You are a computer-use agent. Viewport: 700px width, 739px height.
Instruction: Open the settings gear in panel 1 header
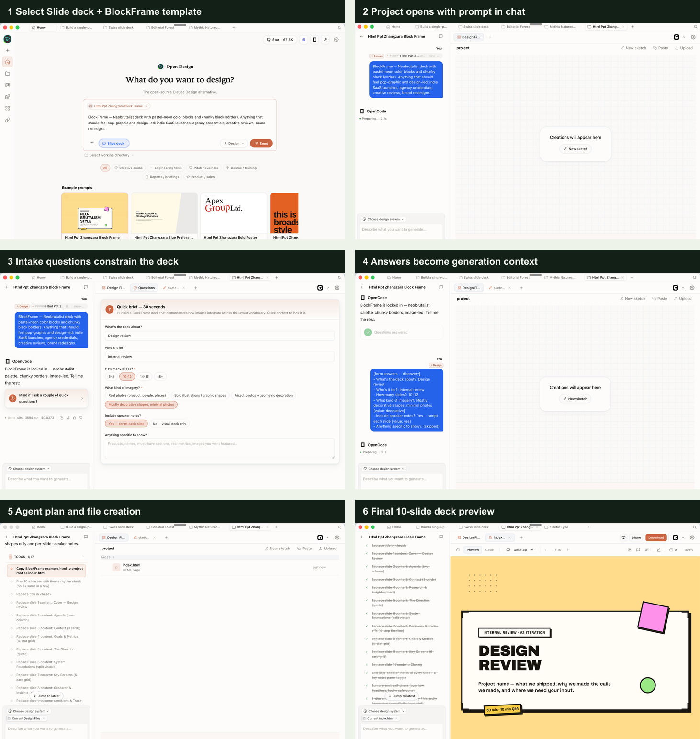(336, 40)
